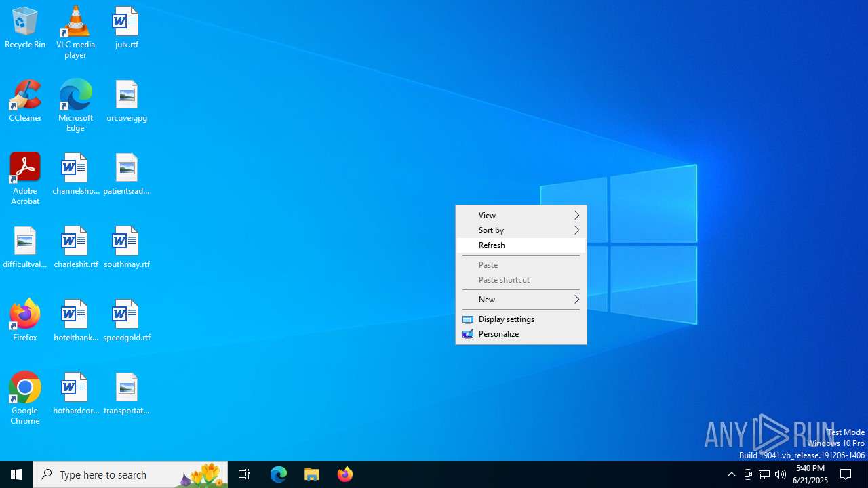
Task: Select the Microsoft Edge desktop shortcut
Action: coord(75,106)
